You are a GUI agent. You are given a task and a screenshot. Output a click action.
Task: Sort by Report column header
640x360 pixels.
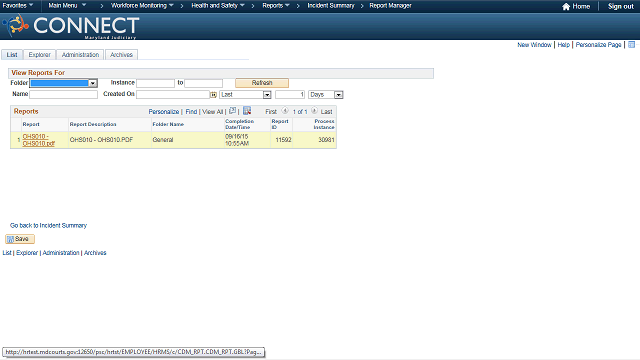coord(31,124)
